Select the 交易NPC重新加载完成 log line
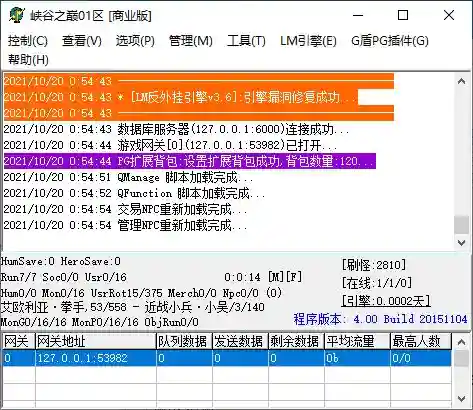The image size is (473, 410). click(x=125, y=209)
